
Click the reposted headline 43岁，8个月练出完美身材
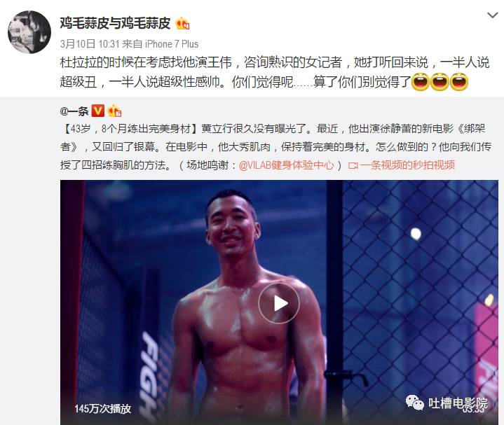[130, 129]
